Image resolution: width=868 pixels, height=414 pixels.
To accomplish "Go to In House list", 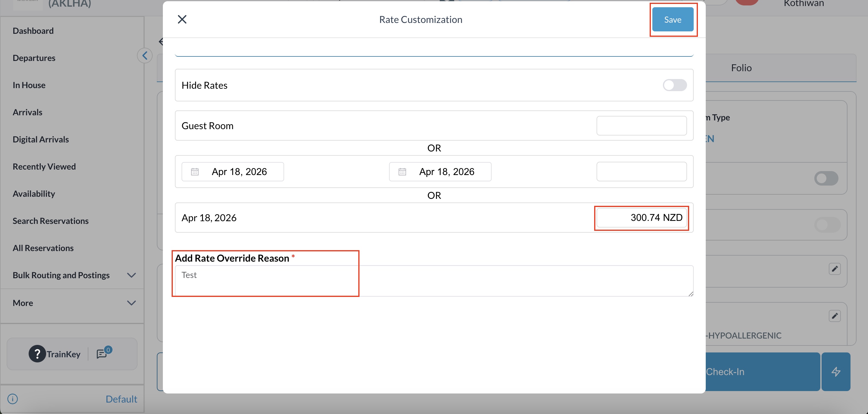I will click(x=29, y=85).
